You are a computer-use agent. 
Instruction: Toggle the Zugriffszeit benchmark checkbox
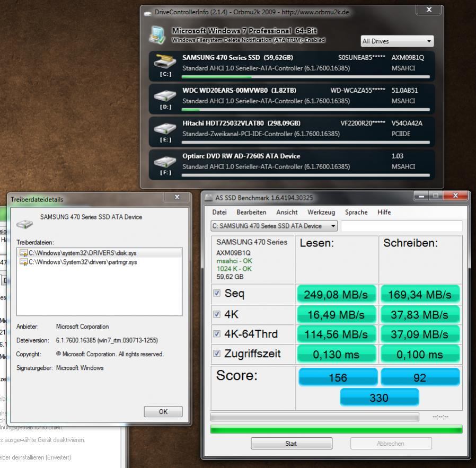point(217,354)
